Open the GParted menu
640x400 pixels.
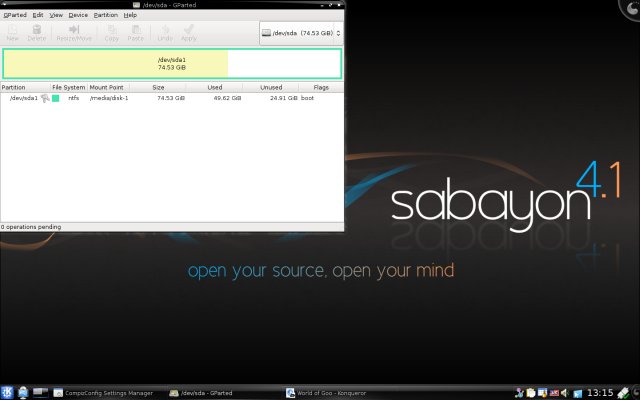pos(15,15)
